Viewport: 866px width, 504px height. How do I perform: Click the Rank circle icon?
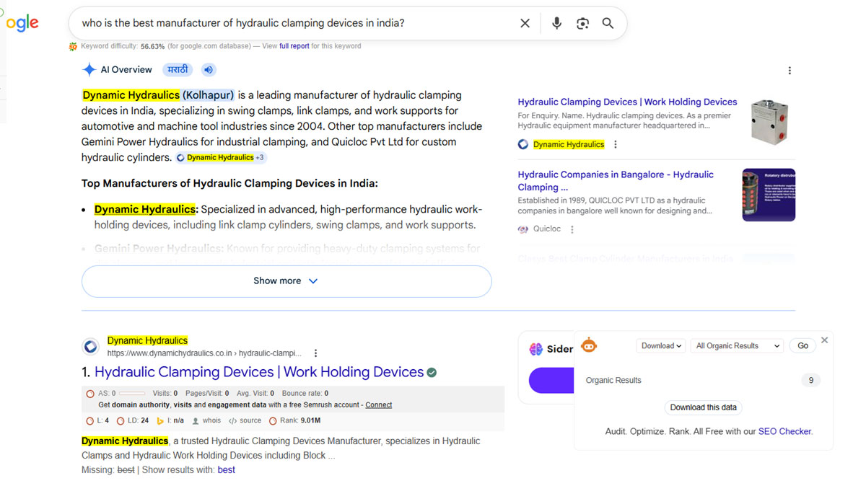click(273, 421)
